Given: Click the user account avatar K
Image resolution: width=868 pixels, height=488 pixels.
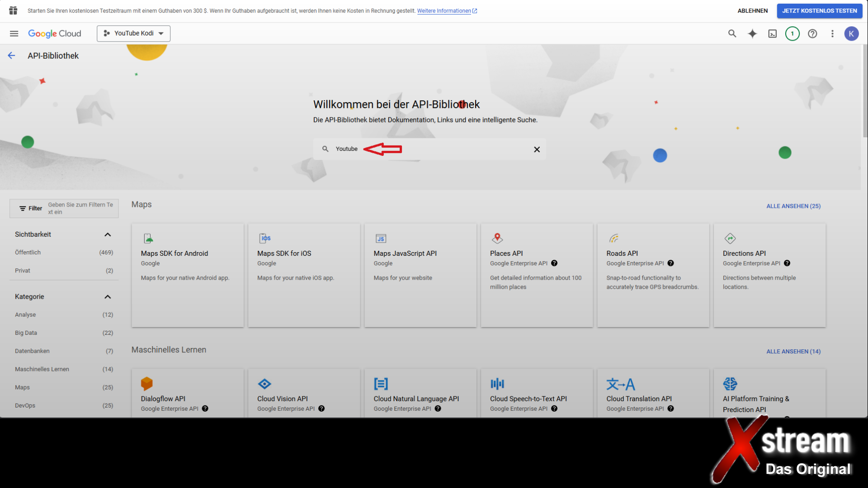Looking at the screenshot, I should 851,33.
